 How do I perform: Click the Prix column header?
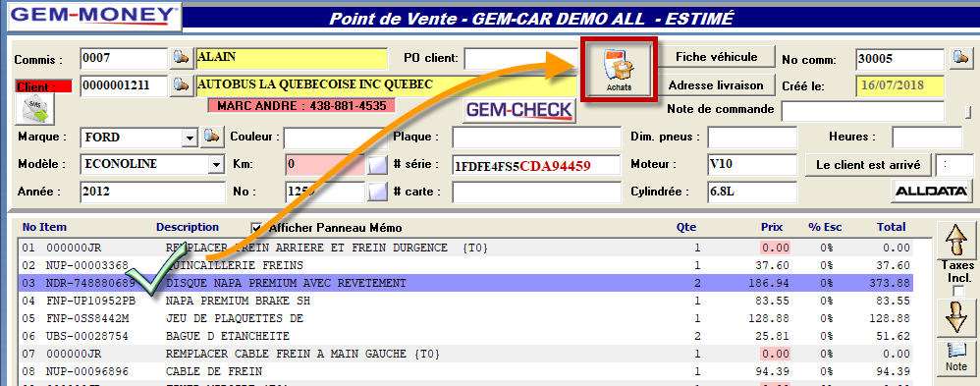click(772, 227)
